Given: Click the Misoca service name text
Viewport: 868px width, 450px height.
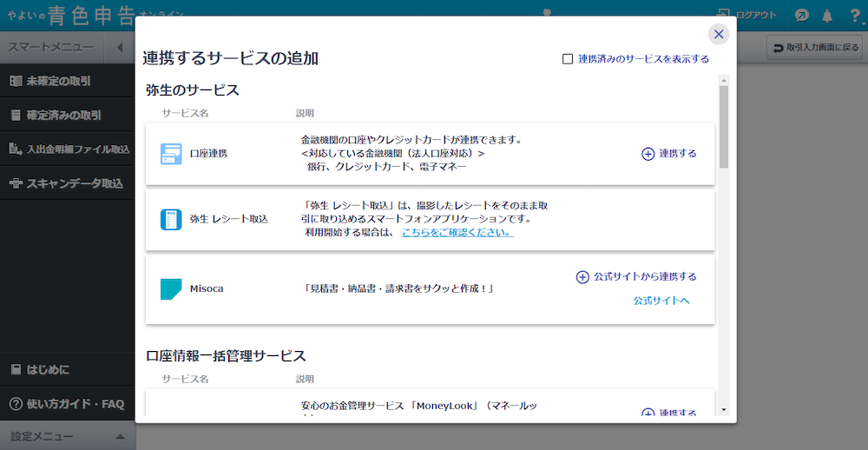Looking at the screenshot, I should click(x=207, y=288).
